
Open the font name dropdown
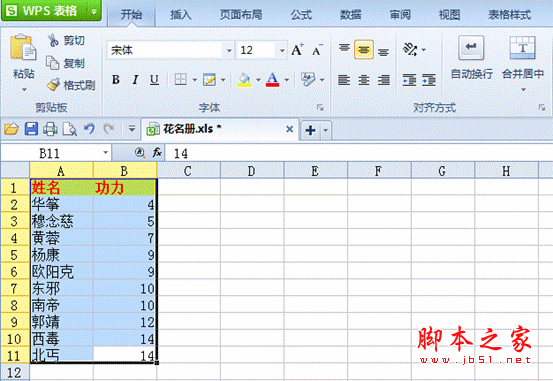(x=229, y=50)
